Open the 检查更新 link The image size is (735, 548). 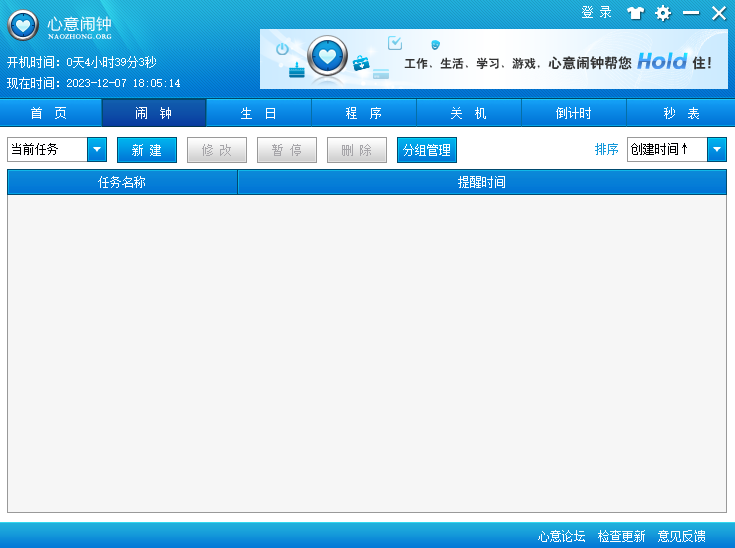[621, 536]
